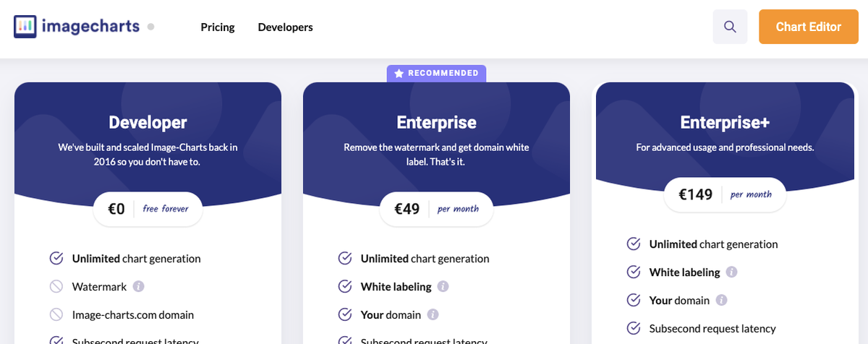Click check icon for Enterprise+ Unlimited chart generation
868x344 pixels.
pyautogui.click(x=634, y=244)
